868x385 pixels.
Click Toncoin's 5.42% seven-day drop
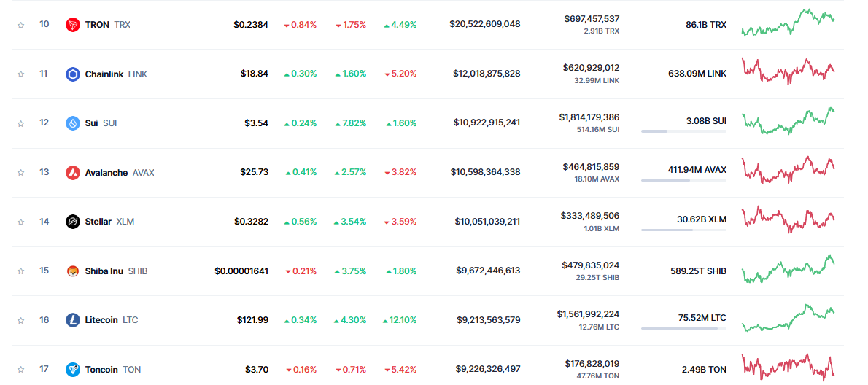tap(400, 370)
